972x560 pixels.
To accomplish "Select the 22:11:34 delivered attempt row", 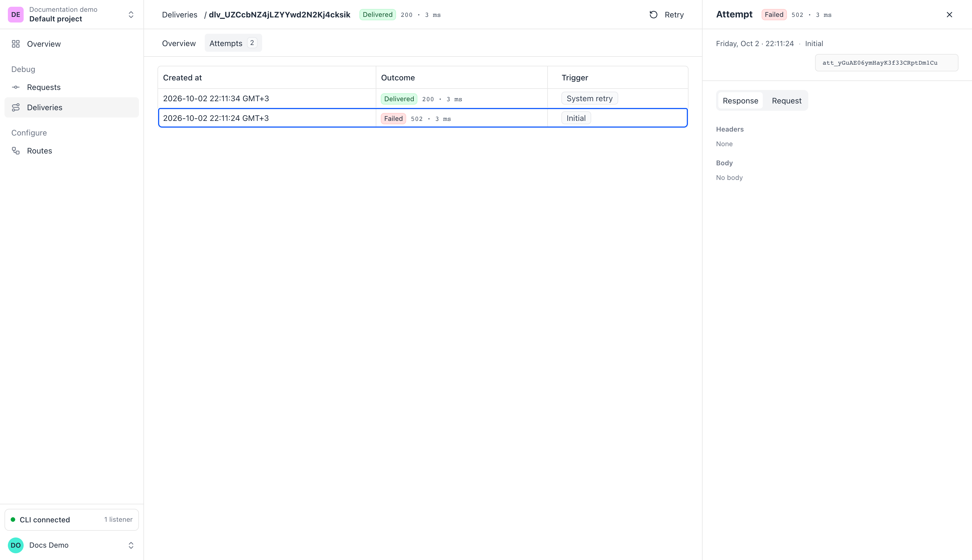I will (x=422, y=98).
